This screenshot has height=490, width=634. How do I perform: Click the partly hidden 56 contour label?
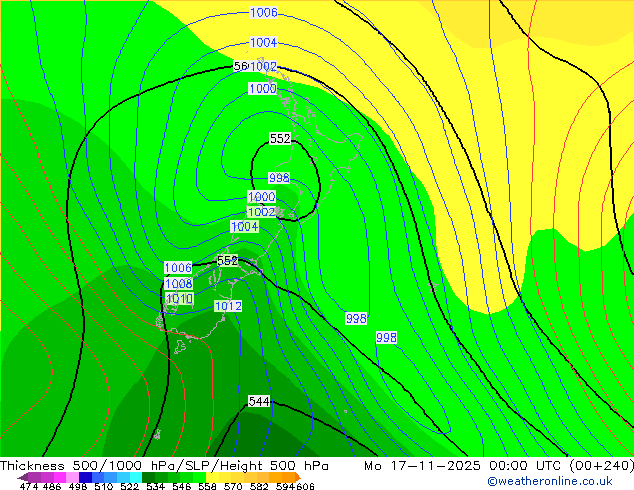(241, 66)
